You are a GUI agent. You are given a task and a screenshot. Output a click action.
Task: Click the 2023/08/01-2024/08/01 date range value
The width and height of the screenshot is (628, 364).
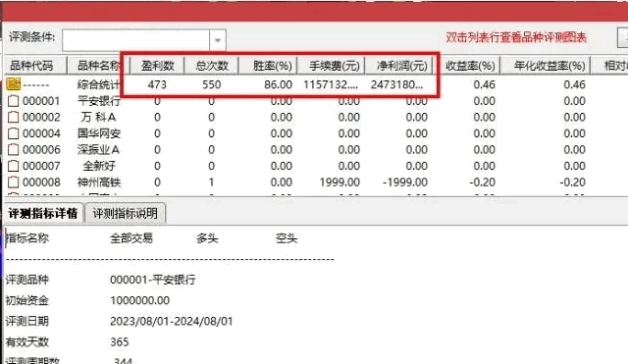[171, 321]
